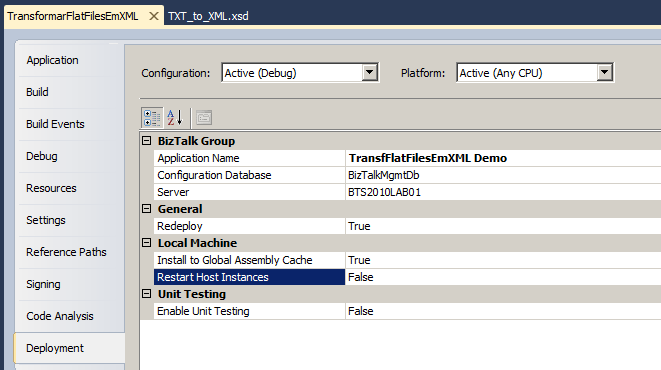The height and width of the screenshot is (370, 661).
Task: Open the Configuration dropdown arrow
Action: (x=370, y=72)
